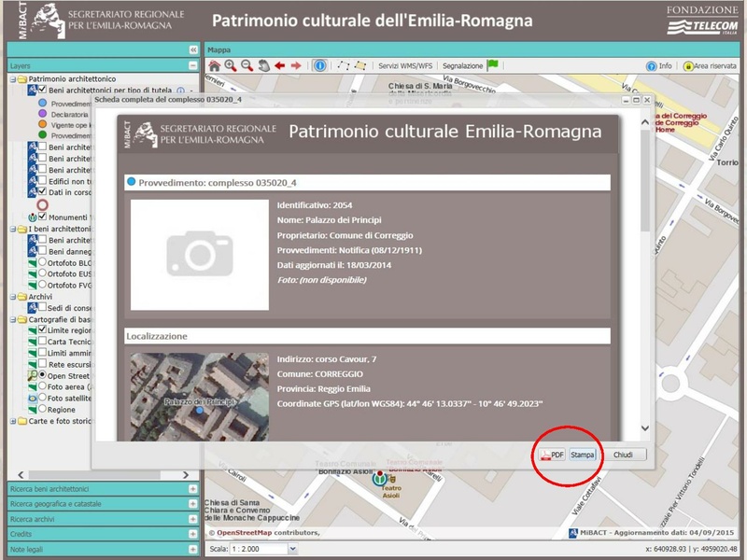Click the forward navigation red arrow
Viewport: 747px width, 560px height.
[298, 66]
